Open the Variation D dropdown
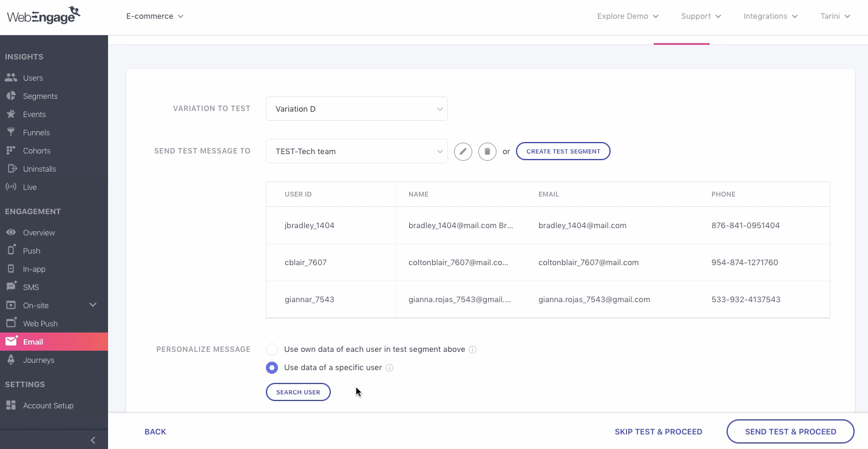868x449 pixels. (357, 109)
